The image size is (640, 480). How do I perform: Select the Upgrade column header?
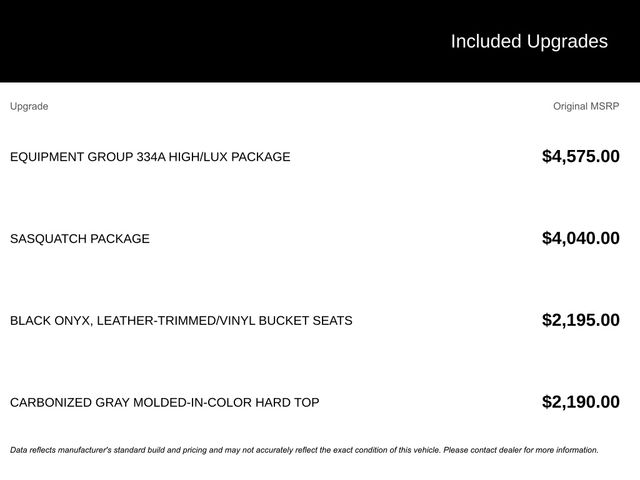(29, 106)
